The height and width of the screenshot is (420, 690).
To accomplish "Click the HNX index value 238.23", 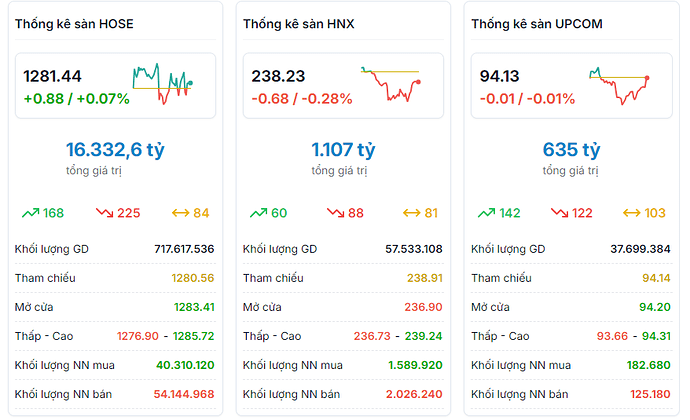I will tap(278, 76).
